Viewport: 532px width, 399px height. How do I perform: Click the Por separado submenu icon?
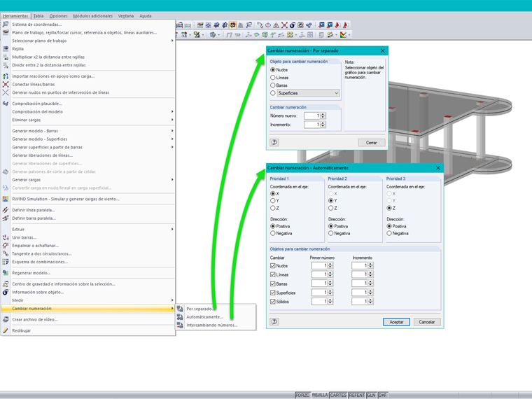180,309
